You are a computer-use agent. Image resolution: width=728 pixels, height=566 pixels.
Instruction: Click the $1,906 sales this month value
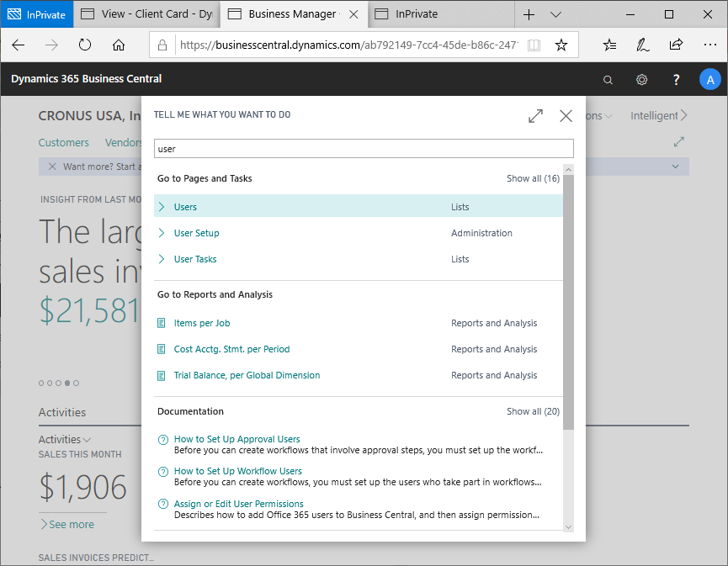click(82, 488)
